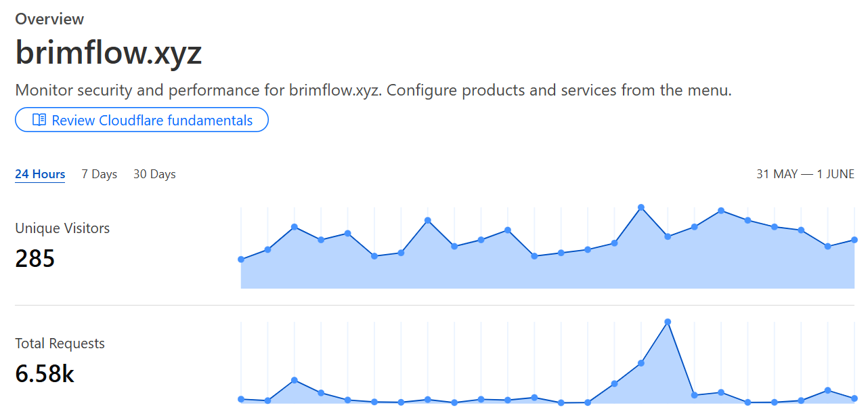Select the 30 Days time range

point(154,174)
